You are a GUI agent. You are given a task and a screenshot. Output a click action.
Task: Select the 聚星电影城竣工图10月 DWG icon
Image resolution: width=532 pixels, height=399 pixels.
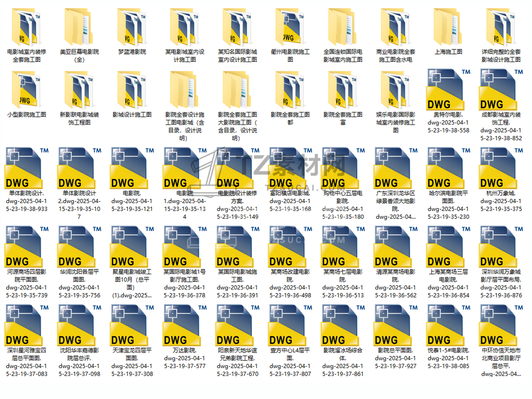tap(132, 246)
